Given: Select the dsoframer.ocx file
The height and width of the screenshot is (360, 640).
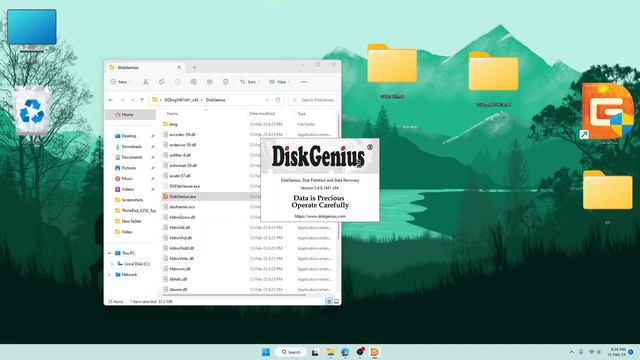Looking at the screenshot, I should coord(182,207).
